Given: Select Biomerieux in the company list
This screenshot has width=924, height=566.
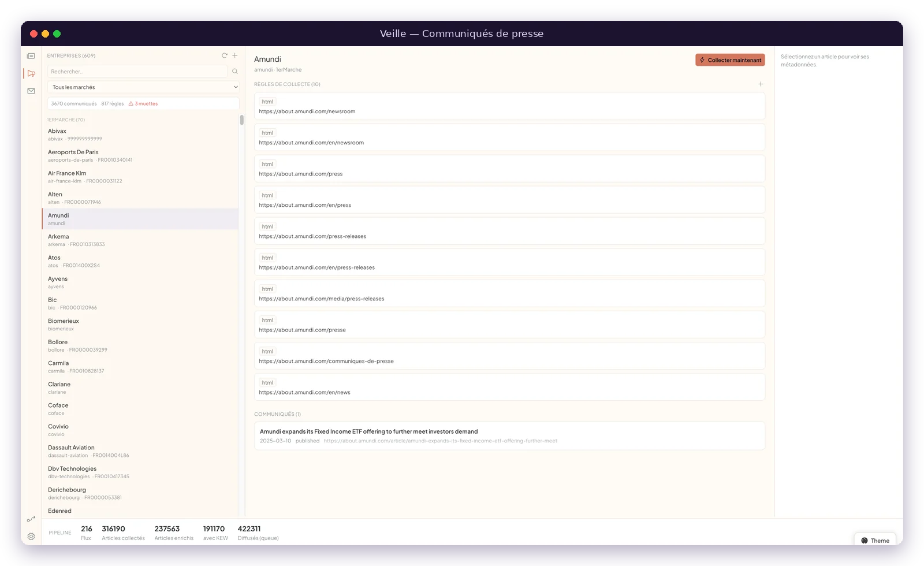Looking at the screenshot, I should click(140, 325).
